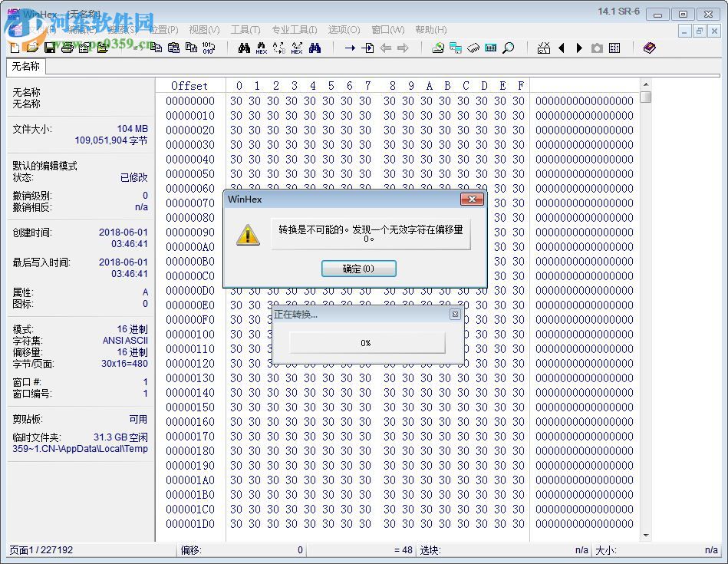Click the hex view scrollbar down arrow
The width and height of the screenshot is (728, 564).
(x=645, y=536)
